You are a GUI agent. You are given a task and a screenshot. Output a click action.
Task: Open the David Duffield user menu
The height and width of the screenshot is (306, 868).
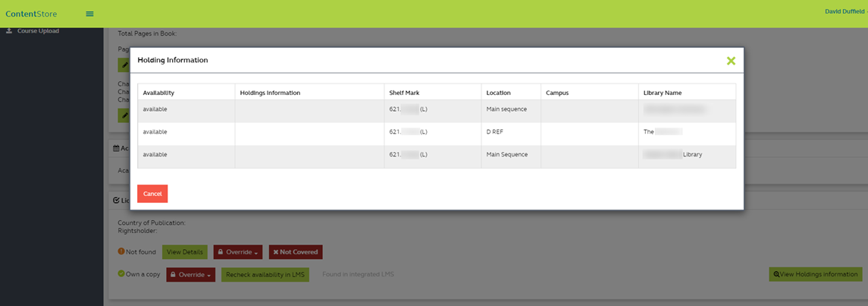844,11
